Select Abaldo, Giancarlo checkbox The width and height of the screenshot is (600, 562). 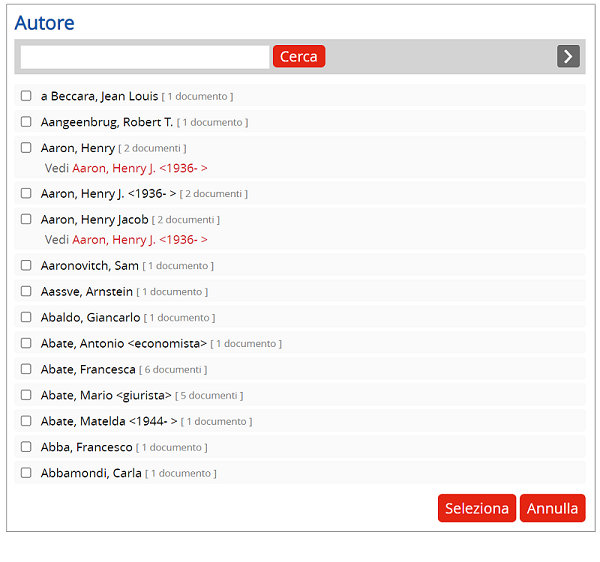click(26, 317)
